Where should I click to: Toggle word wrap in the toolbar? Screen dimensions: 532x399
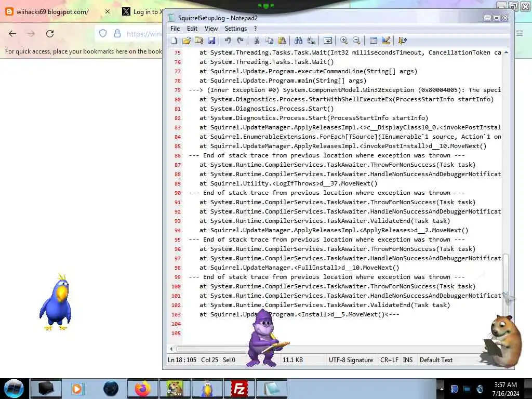tap(328, 41)
